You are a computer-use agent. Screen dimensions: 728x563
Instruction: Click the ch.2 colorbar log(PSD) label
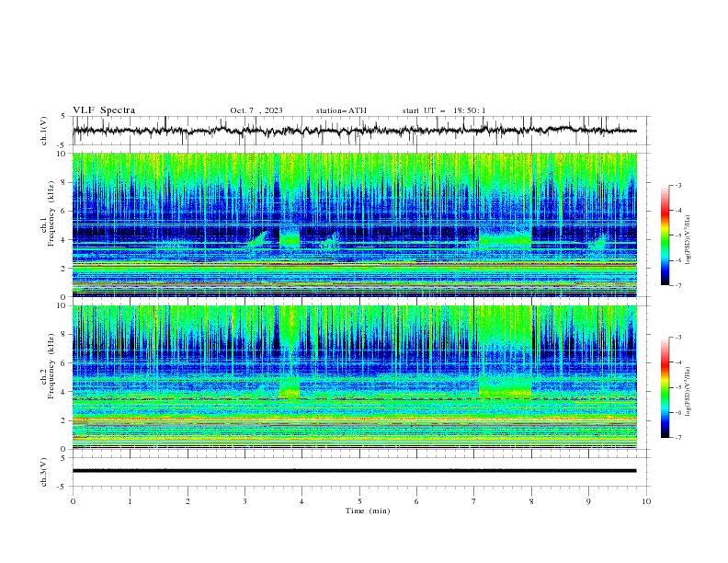click(688, 391)
